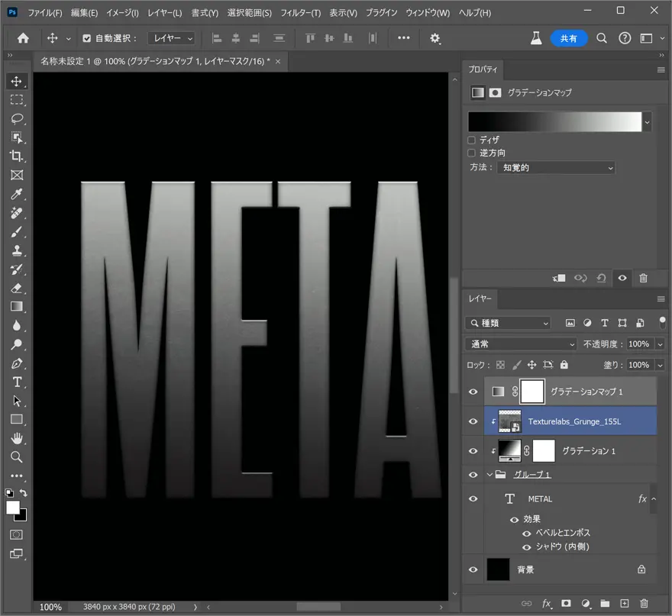Screen dimensions: 672x616
Task: Select the Horizontal Type tool
Action: tap(16, 382)
